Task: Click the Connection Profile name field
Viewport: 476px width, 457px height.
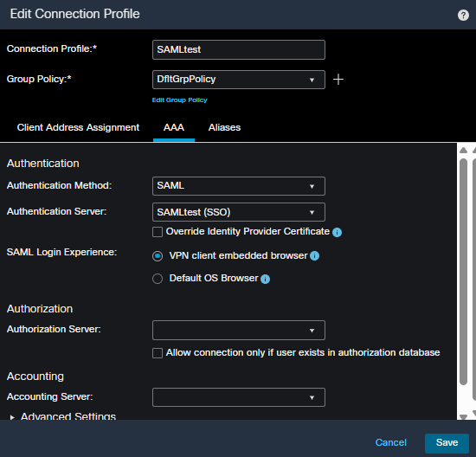Action: [x=239, y=49]
